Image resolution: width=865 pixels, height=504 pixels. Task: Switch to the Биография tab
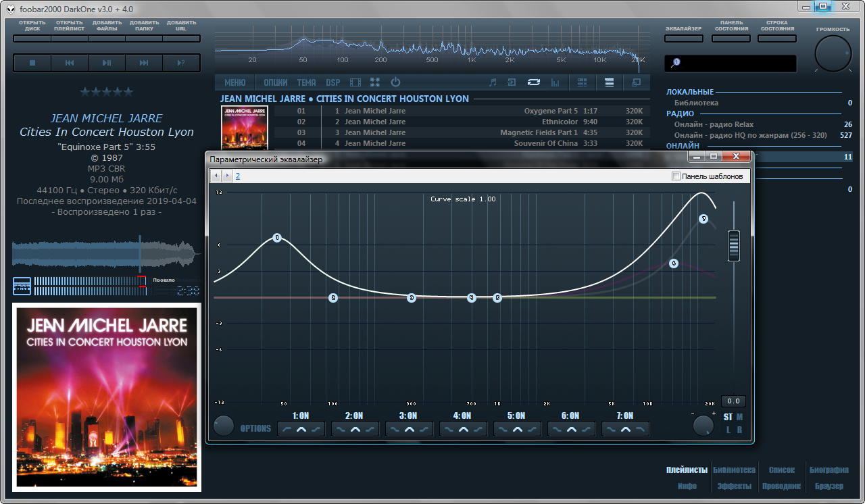[x=829, y=470]
